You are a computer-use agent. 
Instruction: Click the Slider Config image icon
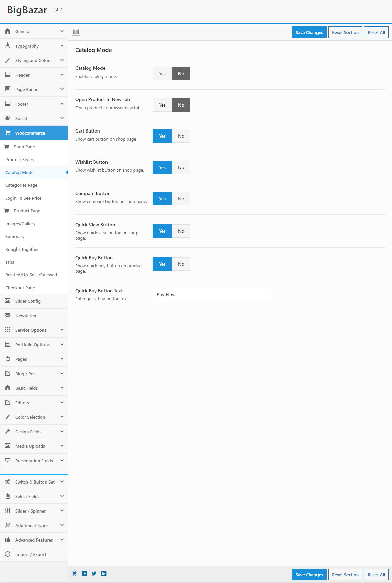pos(8,301)
